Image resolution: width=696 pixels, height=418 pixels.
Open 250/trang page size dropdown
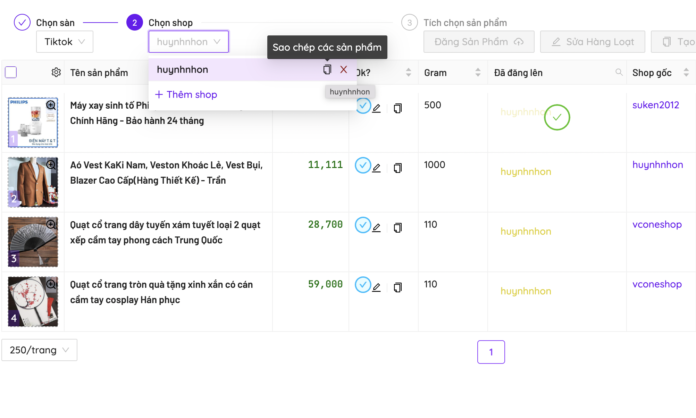coord(39,350)
